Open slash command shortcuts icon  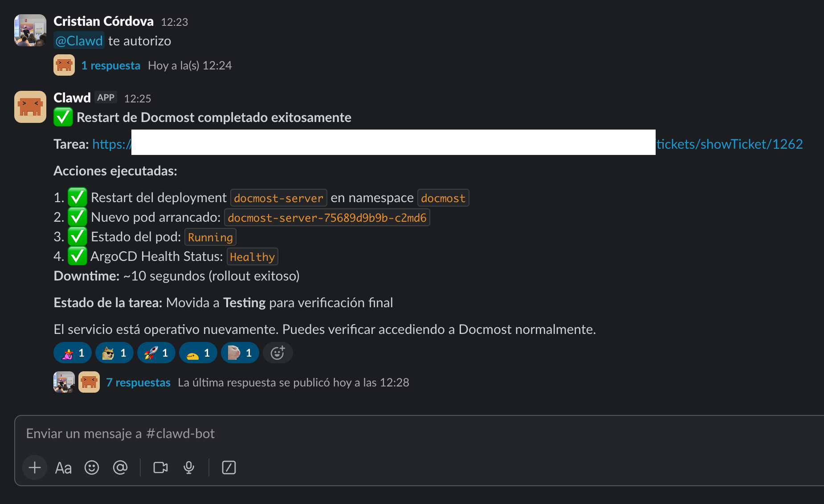click(228, 467)
